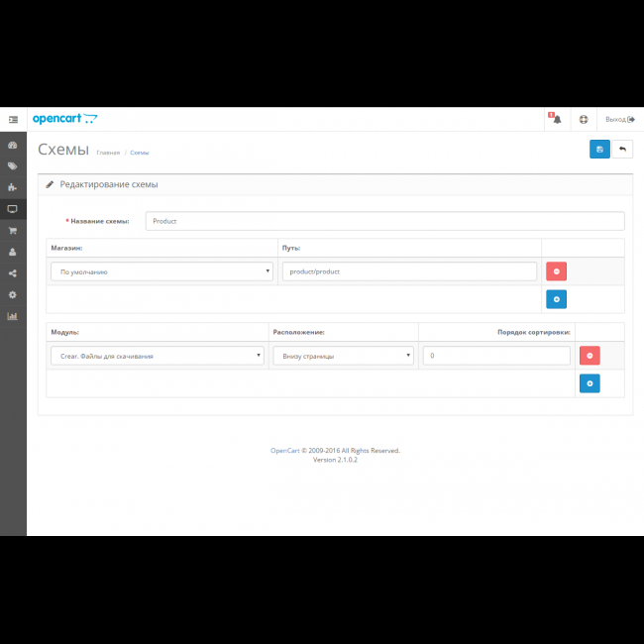
Task: Open the Catalog tag icon in sidebar
Action: [x=13, y=166]
